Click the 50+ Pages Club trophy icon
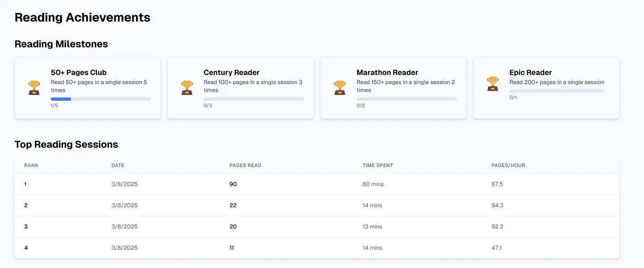 pyautogui.click(x=34, y=87)
